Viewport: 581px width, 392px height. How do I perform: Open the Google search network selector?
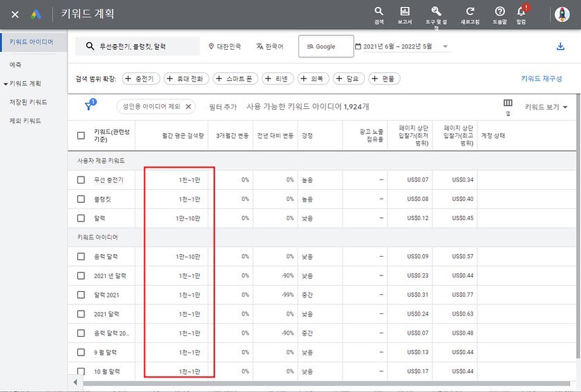(x=326, y=46)
